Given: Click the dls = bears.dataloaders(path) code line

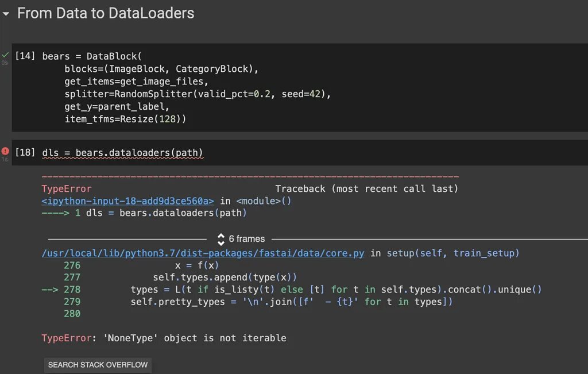Looking at the screenshot, I should point(123,153).
